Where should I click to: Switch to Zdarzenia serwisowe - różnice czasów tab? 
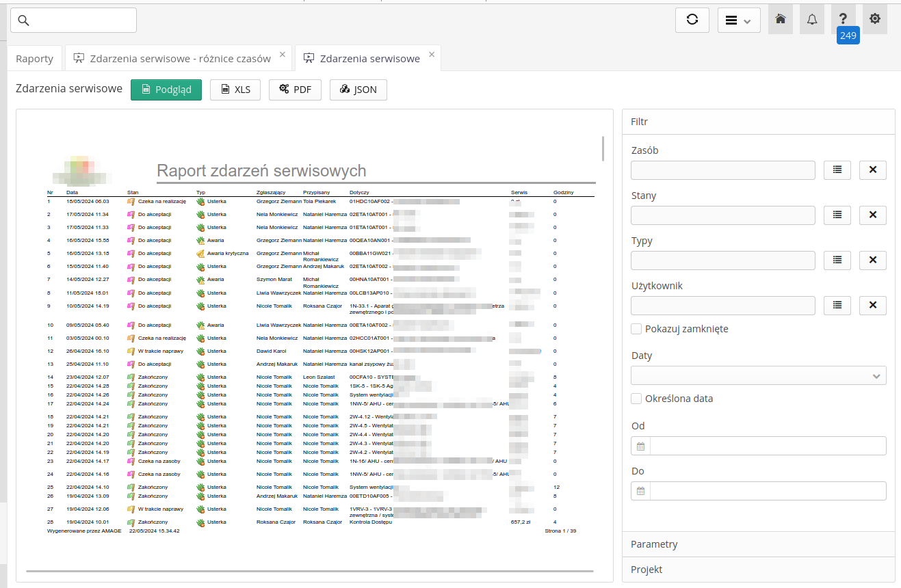click(179, 59)
